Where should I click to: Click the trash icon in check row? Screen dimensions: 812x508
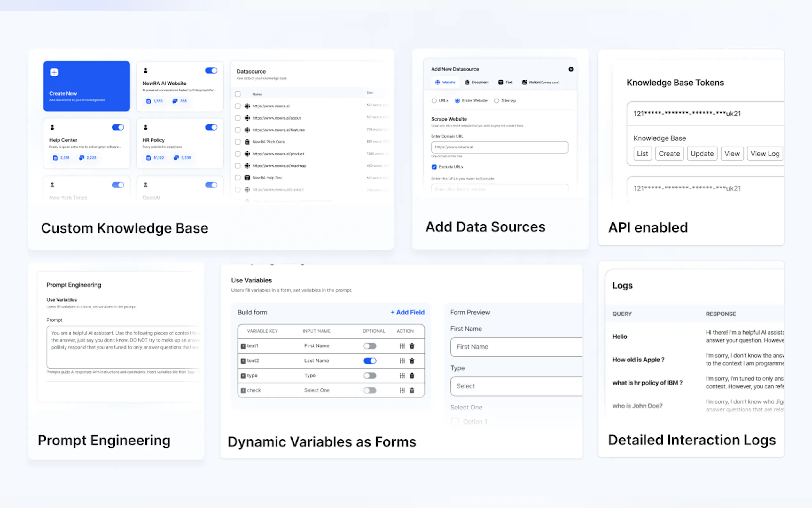coord(412,390)
